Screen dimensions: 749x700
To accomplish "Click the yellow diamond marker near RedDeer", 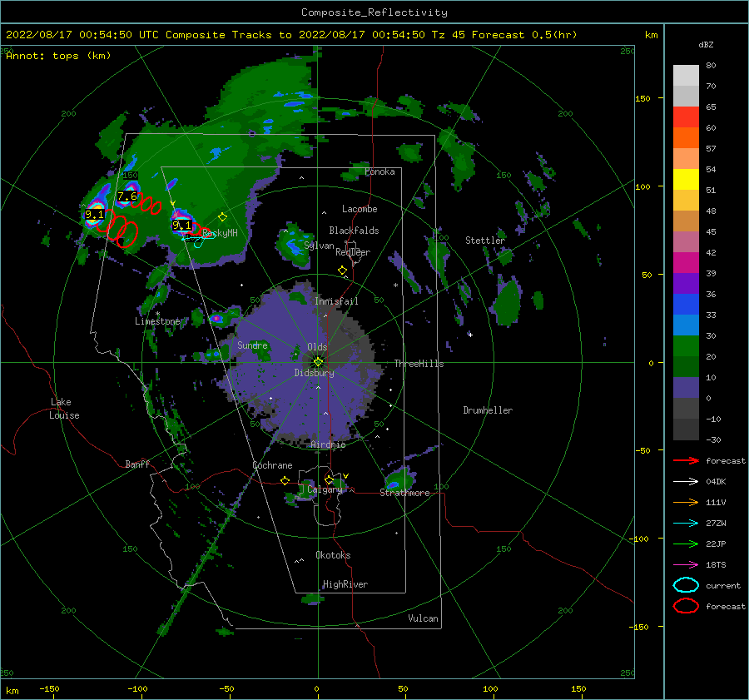I will [x=343, y=271].
